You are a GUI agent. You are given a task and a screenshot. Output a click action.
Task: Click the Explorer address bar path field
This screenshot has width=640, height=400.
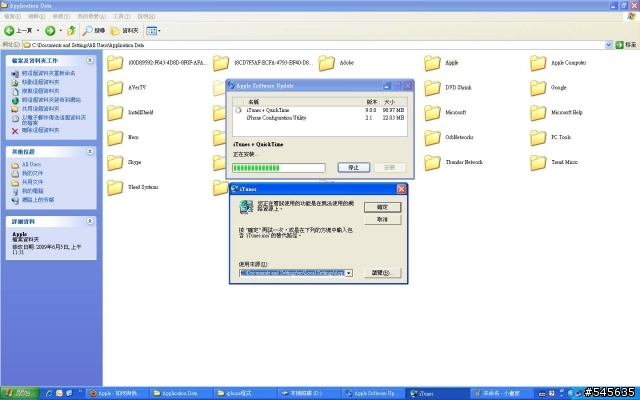(313, 45)
